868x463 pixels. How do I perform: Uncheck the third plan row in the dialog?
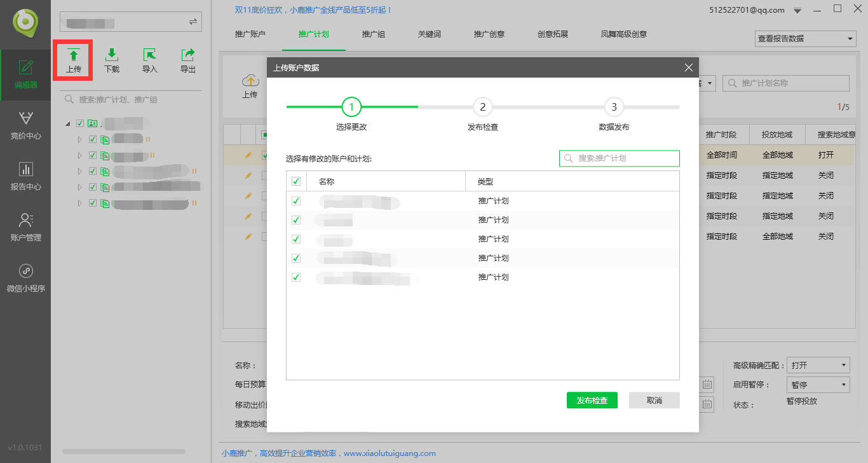[x=296, y=239]
